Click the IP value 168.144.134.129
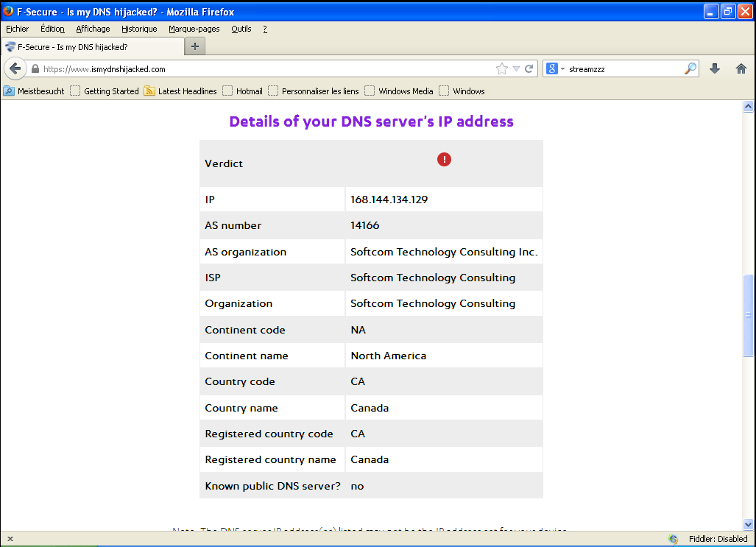The image size is (756, 547). click(x=389, y=200)
